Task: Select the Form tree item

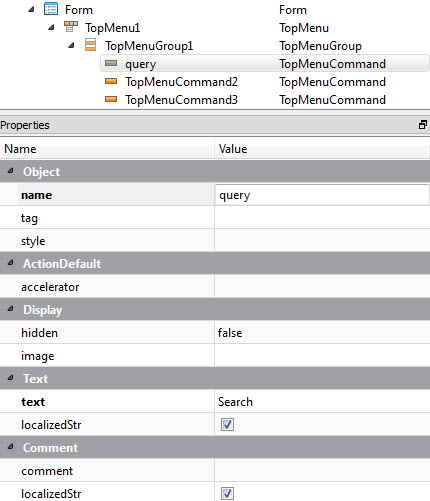Action: tap(79, 10)
